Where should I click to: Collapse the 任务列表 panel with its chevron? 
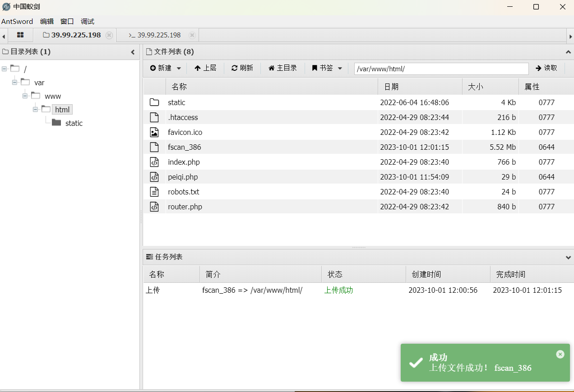click(x=568, y=257)
